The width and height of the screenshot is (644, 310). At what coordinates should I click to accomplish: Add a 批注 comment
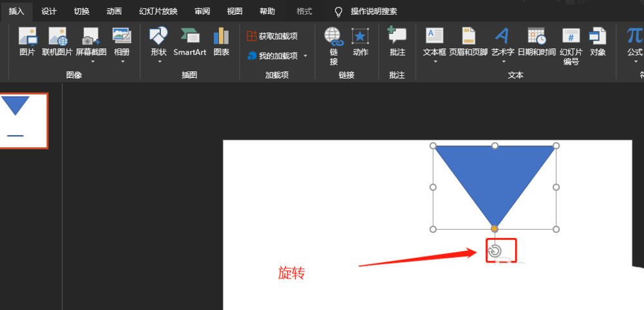click(x=397, y=42)
